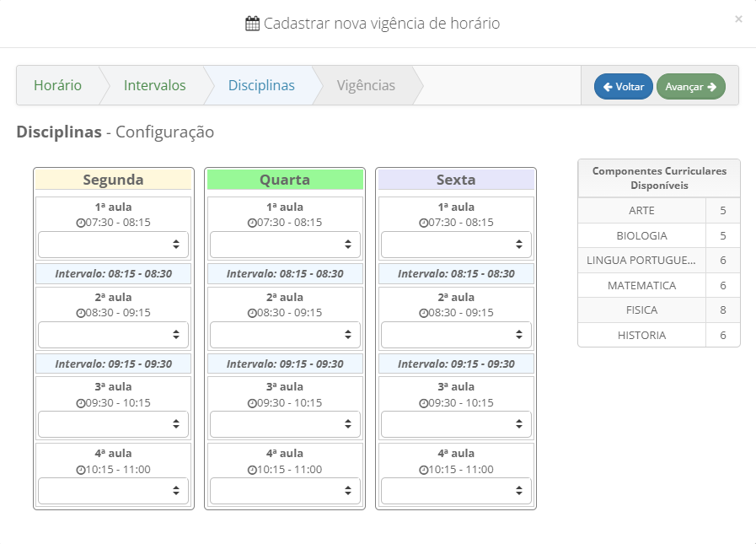Click Sexta Intervalo: 08:15 - 08:30 row
The width and height of the screenshot is (756, 544).
456,274
